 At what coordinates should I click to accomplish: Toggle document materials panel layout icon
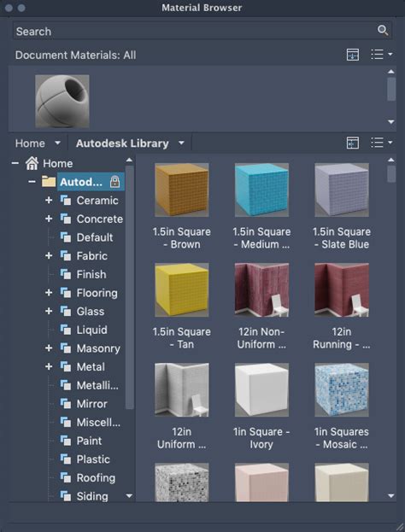[353, 55]
